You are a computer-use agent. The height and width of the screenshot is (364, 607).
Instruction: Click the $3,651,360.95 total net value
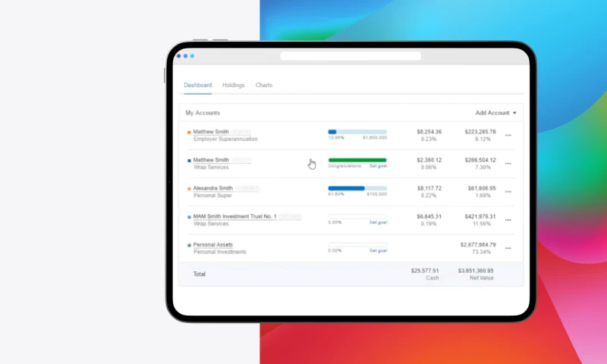point(476,271)
